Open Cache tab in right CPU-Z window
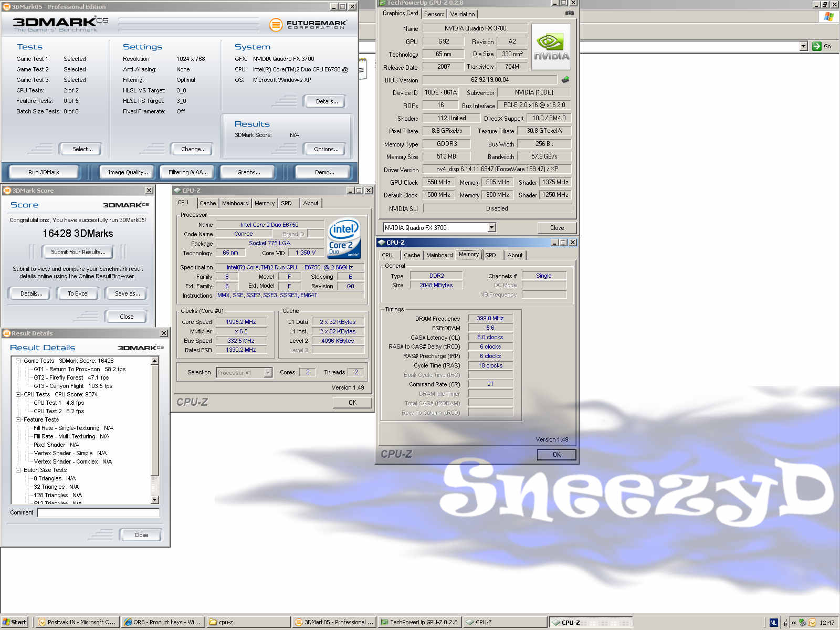The height and width of the screenshot is (630, 840). coord(412,255)
